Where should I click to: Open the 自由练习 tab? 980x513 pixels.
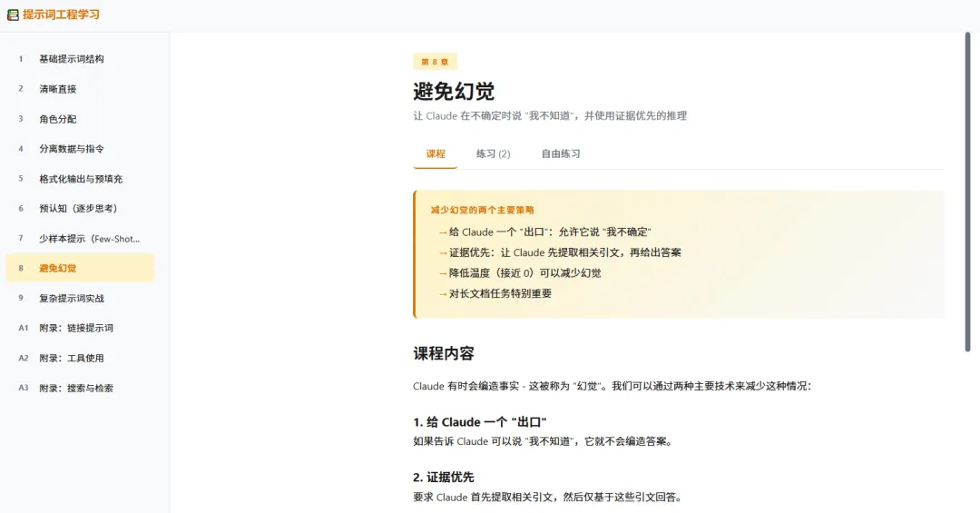[561, 154]
